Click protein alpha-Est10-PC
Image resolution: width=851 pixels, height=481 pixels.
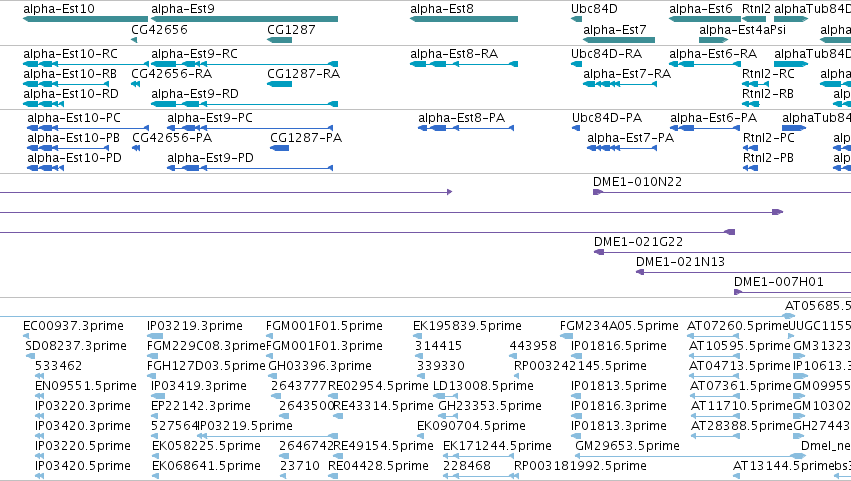click(88, 128)
